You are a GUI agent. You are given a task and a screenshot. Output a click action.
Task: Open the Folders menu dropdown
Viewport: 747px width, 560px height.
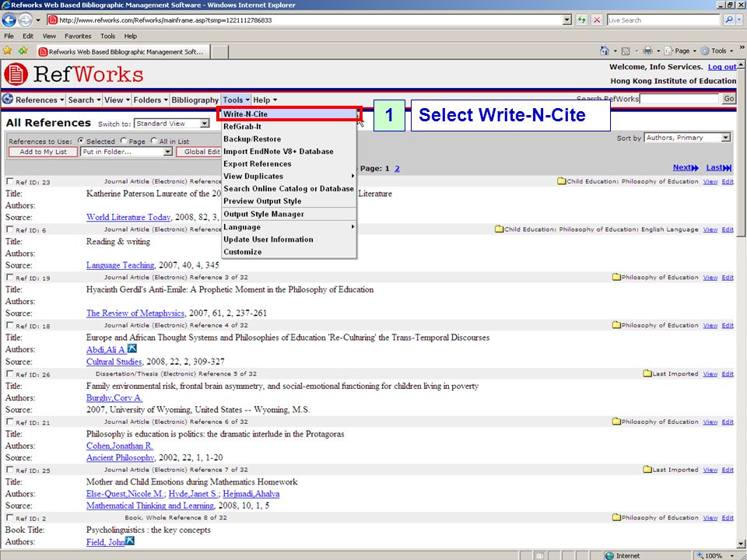pyautogui.click(x=150, y=100)
